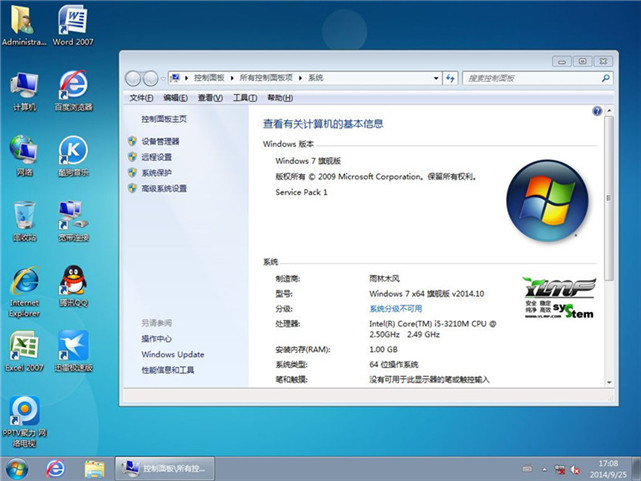Open 高级系统设置 sidebar link
641x481 pixels.
164,188
